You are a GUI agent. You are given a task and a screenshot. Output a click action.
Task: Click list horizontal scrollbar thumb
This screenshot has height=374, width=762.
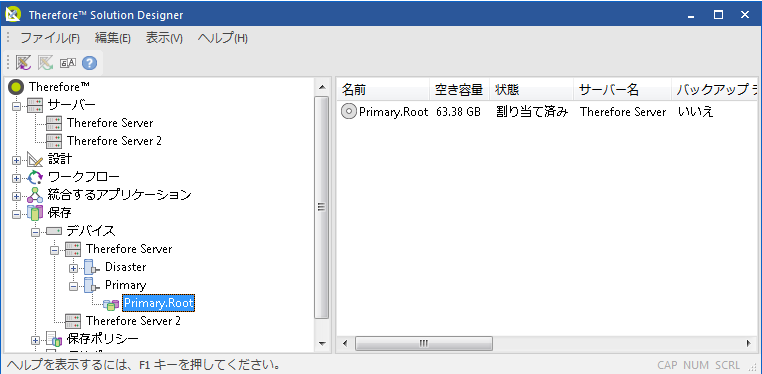click(424, 343)
